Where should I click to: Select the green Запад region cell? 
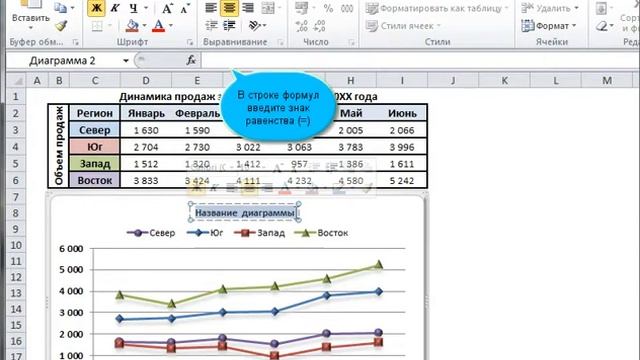tap(95, 164)
